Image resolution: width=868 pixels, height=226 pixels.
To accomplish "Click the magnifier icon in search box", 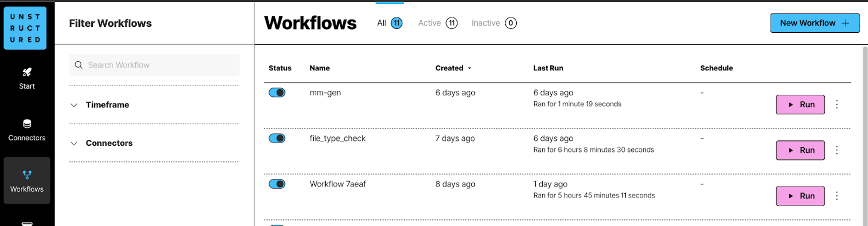I will coord(78,65).
